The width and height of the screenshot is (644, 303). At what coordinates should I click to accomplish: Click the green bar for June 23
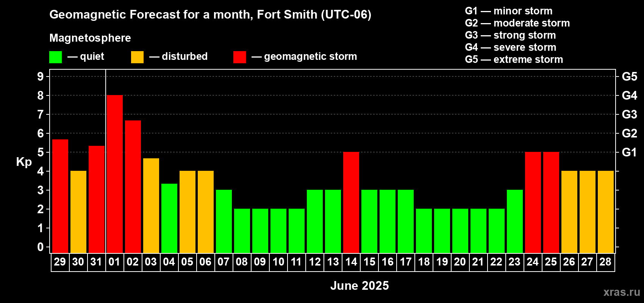[514, 222]
